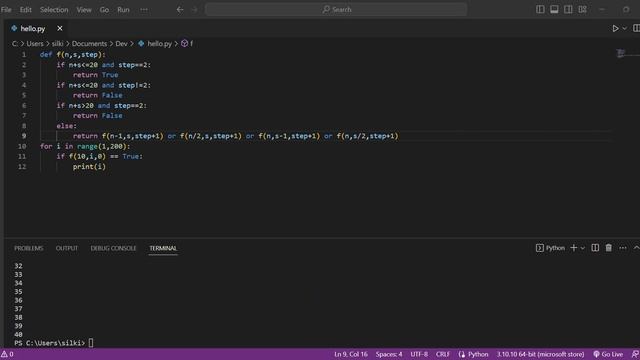Screen dimensions: 640x360
Task: Expand the overflow menu ellipsis
Action: [144, 9]
